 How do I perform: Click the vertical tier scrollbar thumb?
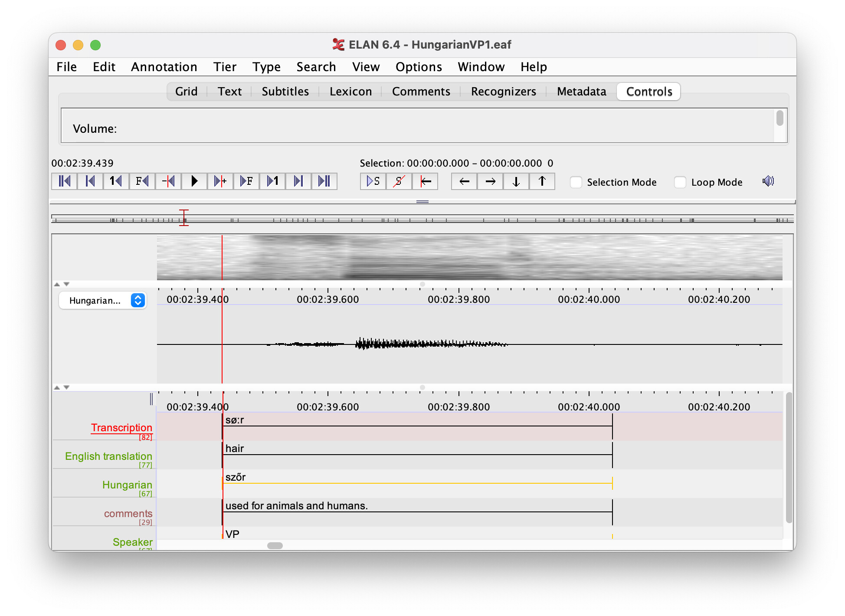coord(789,458)
